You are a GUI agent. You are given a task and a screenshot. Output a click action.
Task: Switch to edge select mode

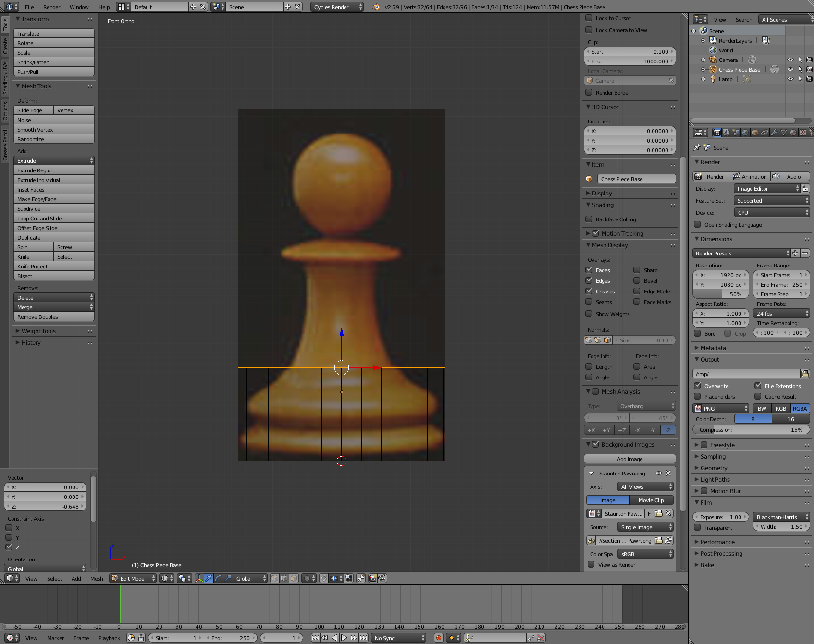pyautogui.click(x=284, y=578)
